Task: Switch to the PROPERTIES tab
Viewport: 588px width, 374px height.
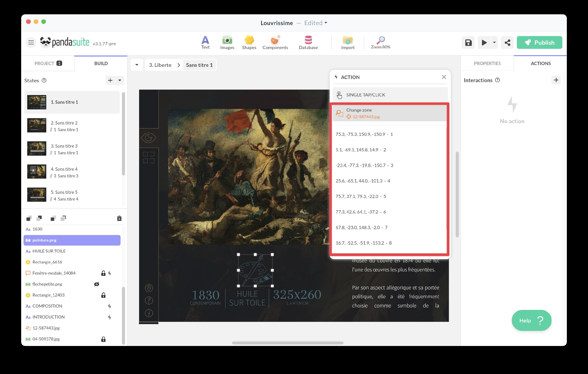Action: pyautogui.click(x=487, y=63)
